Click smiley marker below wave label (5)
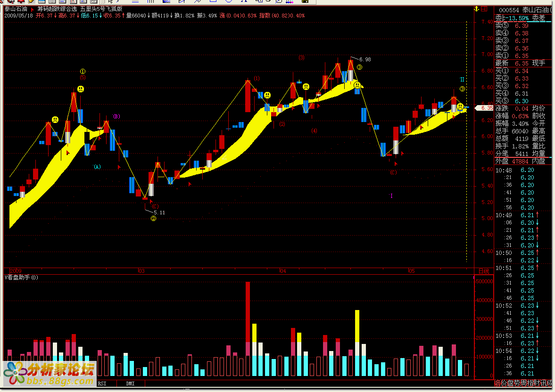The image size is (555, 392). [81, 89]
